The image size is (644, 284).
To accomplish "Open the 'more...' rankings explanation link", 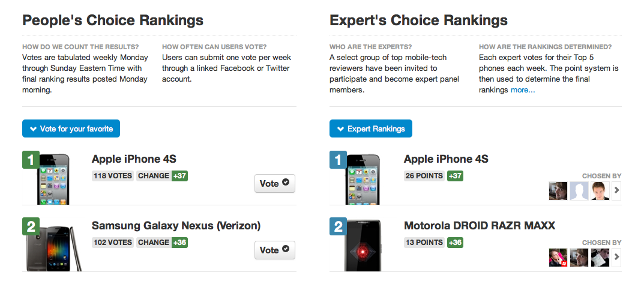I will 523,90.
